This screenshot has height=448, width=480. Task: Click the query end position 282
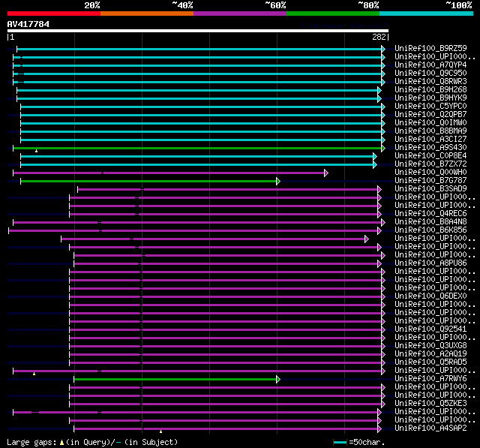point(379,37)
